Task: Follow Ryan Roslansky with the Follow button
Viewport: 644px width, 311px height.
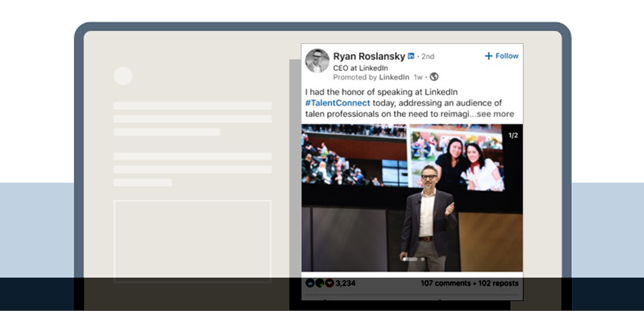Action: (502, 56)
